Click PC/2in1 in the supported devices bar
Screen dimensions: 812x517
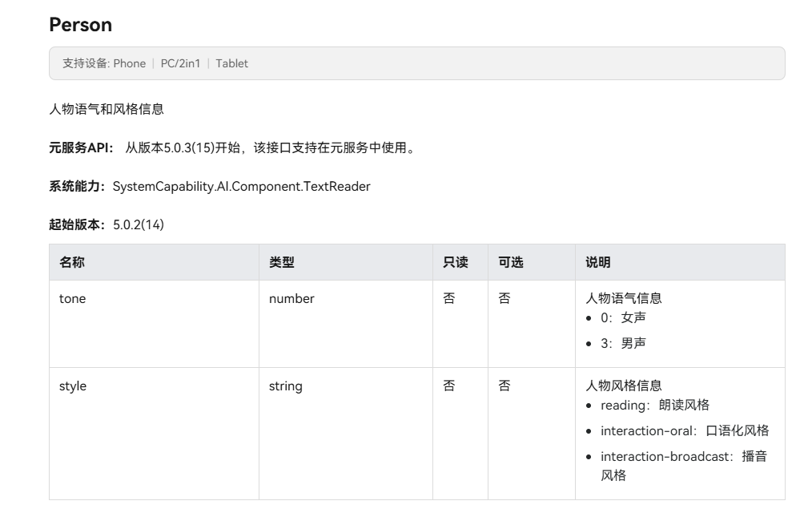[180, 63]
